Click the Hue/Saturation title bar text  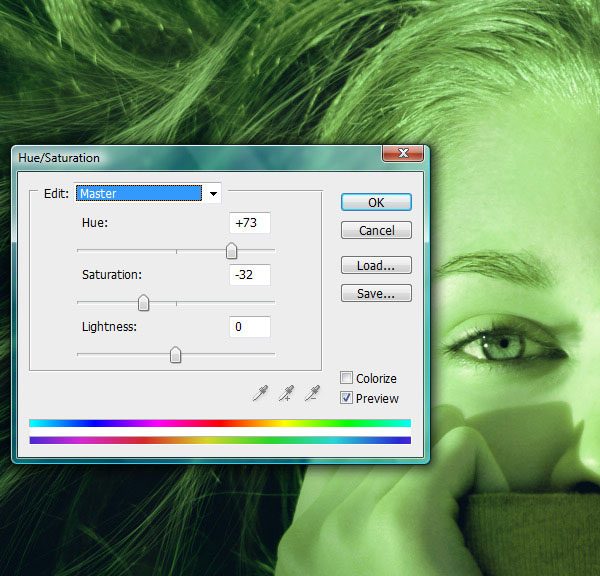59,158
